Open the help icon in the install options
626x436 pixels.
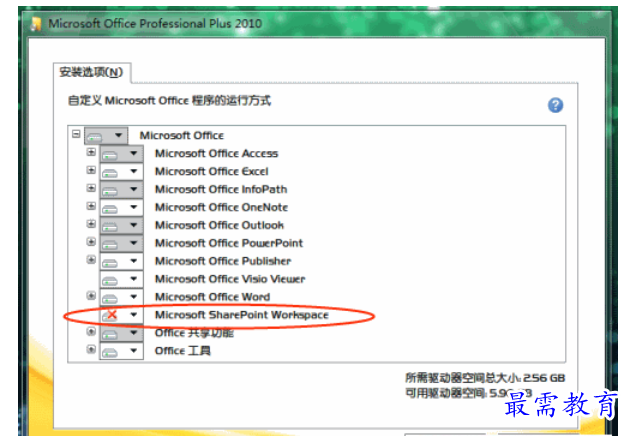coord(555,105)
